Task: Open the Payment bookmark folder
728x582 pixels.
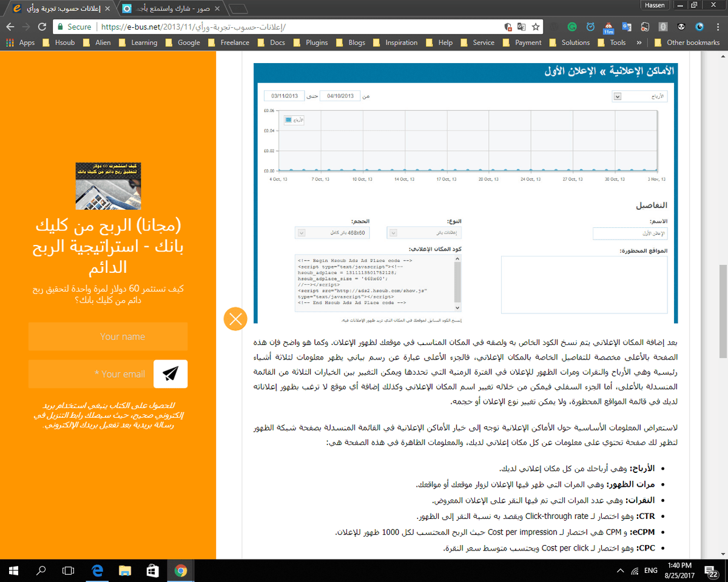Action: 521,42
